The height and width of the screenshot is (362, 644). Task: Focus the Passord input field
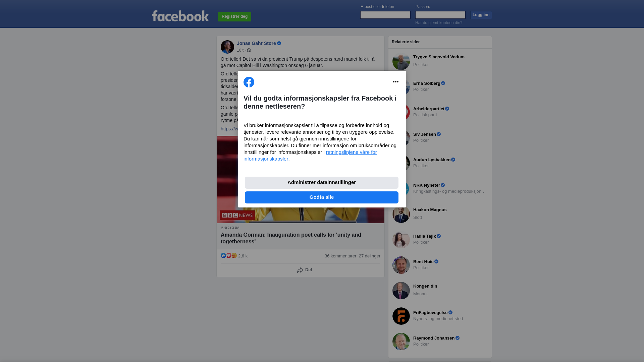[440, 15]
